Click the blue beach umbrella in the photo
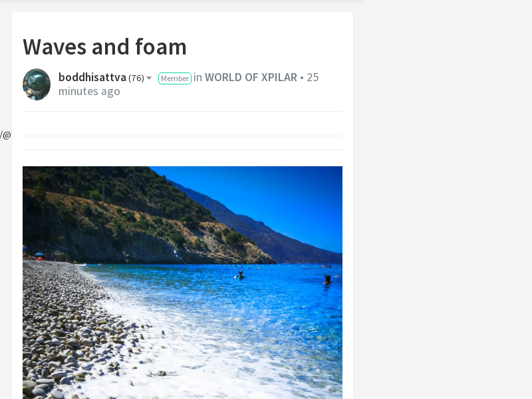Viewport: 532px width, 399px height. pos(39,254)
